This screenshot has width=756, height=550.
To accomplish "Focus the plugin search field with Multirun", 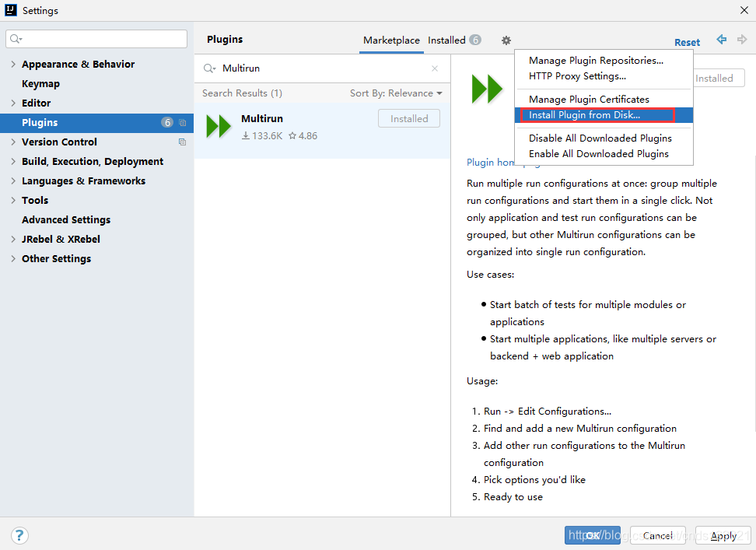I will [322, 68].
